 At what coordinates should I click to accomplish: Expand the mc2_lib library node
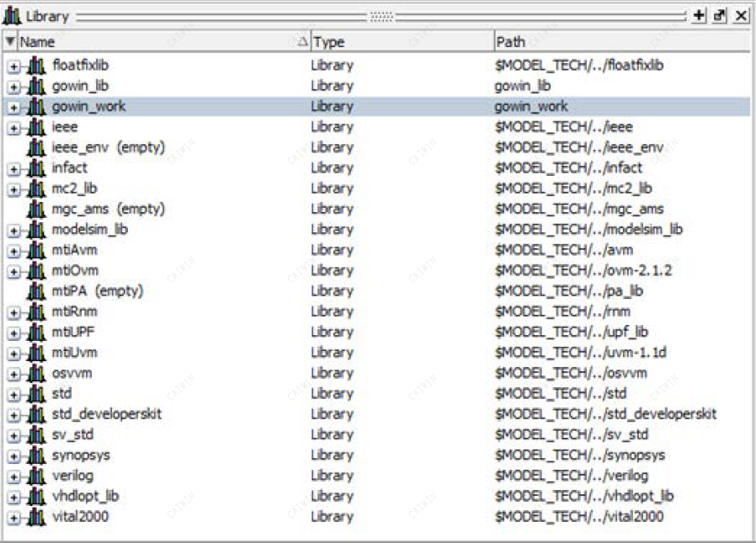tap(13, 190)
